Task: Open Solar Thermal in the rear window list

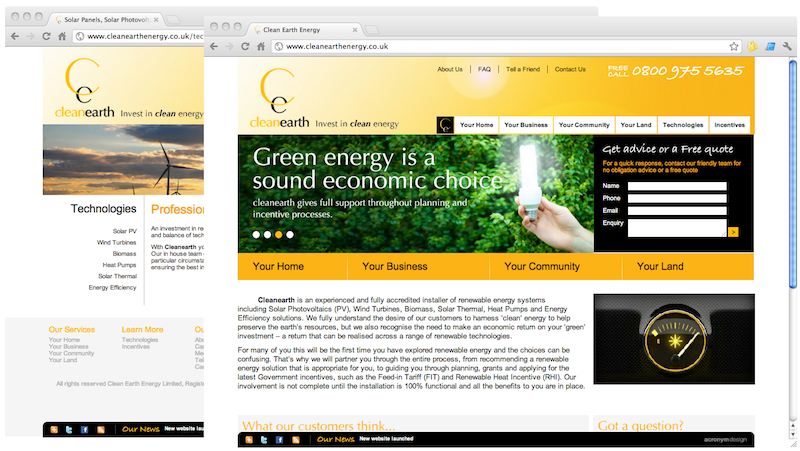Action: pyautogui.click(x=117, y=276)
